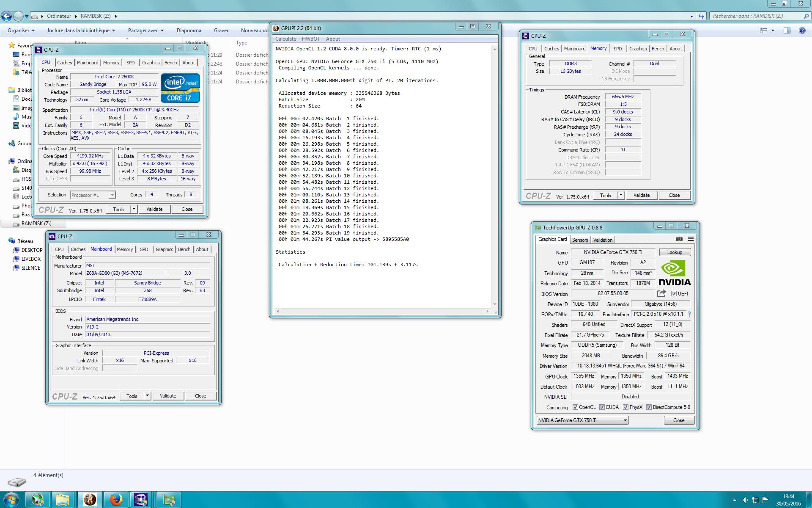
Task: Open the GPU selection dropdown in GPU-Z
Action: (582, 420)
